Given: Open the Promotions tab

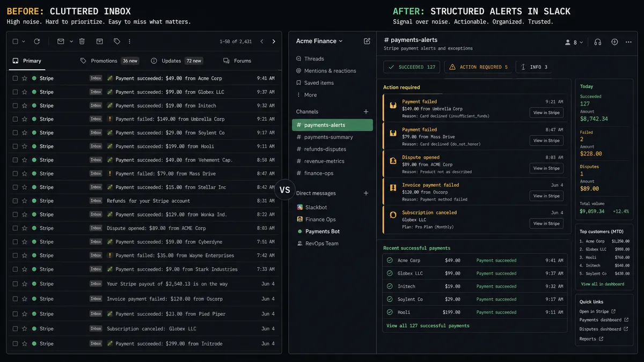Looking at the screenshot, I should click(109, 61).
